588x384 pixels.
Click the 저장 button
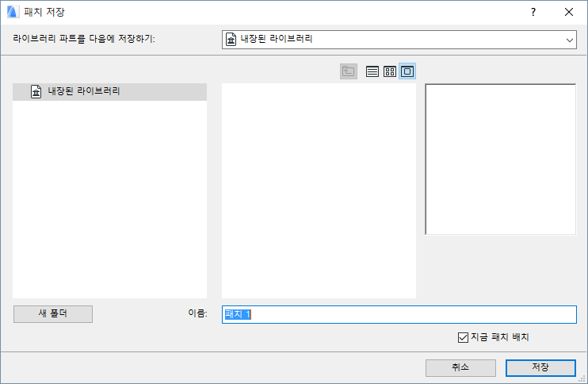[x=540, y=368]
